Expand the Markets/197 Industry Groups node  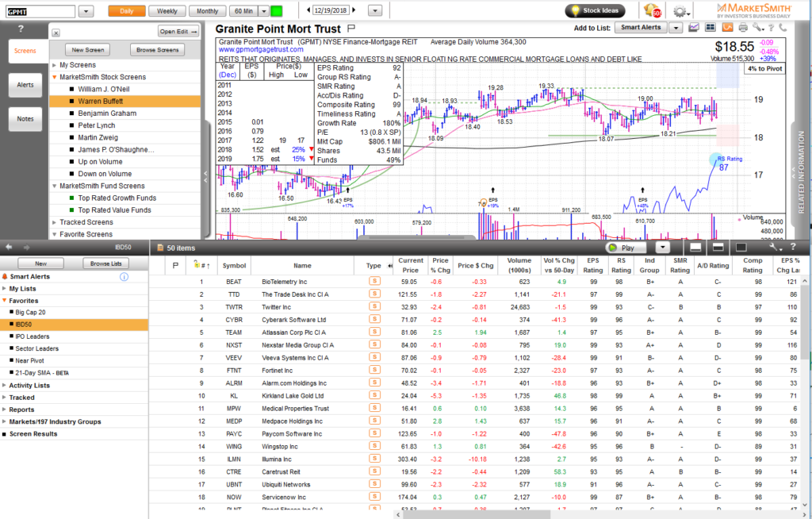click(4, 421)
